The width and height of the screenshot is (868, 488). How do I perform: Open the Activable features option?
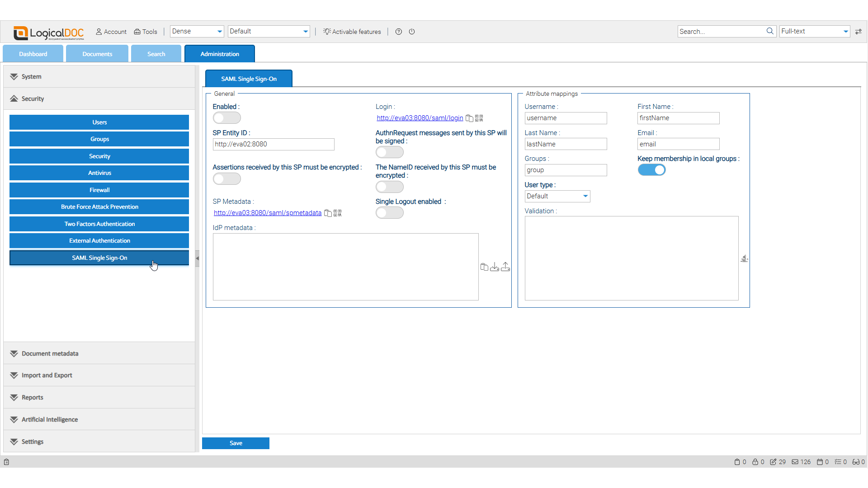pos(352,32)
